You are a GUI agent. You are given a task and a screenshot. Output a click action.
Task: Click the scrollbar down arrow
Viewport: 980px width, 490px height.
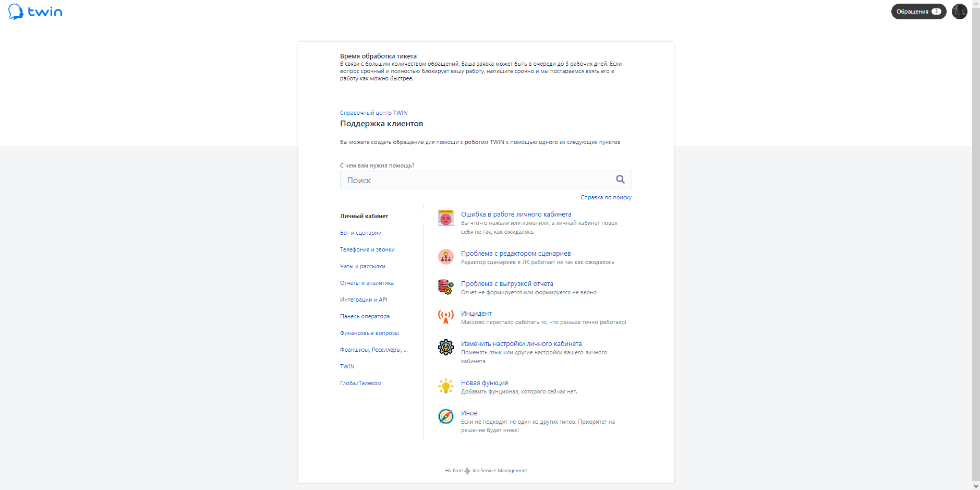pos(976,486)
